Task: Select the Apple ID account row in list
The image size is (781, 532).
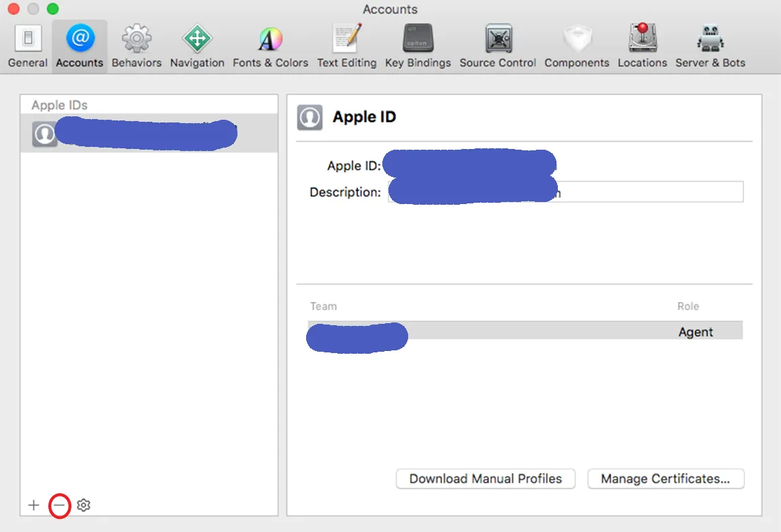Action: tap(149, 133)
